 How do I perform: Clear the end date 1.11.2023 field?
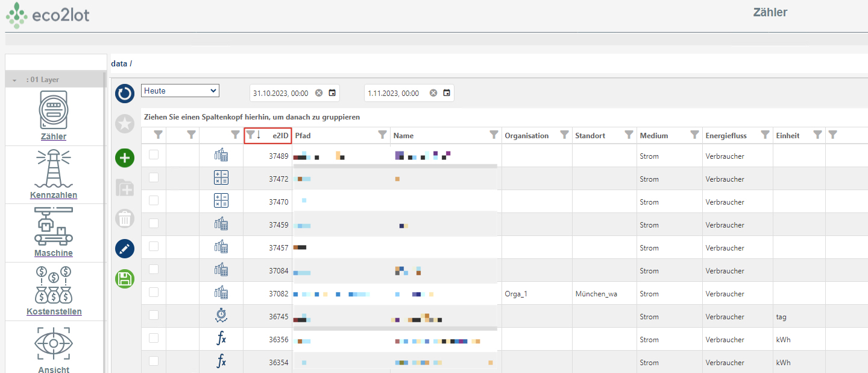click(433, 93)
